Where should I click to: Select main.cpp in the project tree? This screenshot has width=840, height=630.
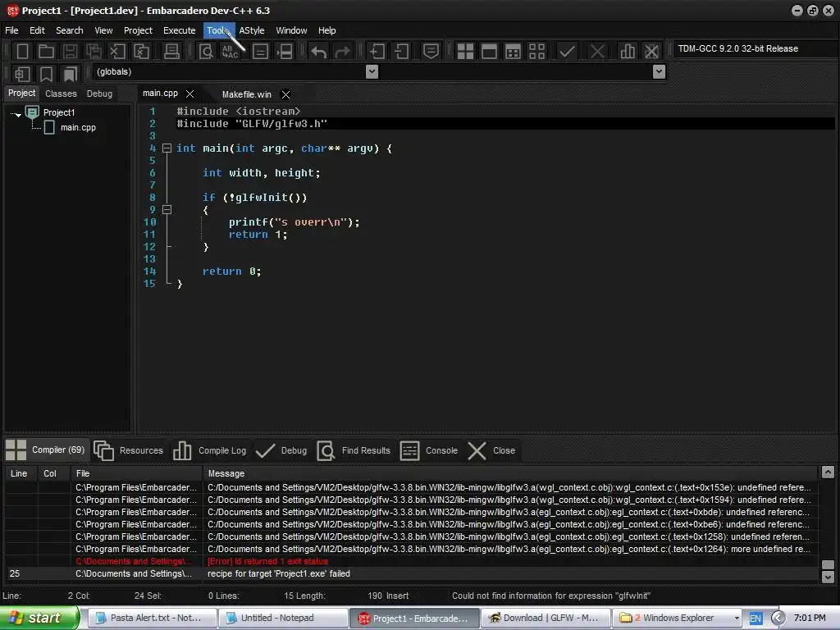[x=78, y=127]
